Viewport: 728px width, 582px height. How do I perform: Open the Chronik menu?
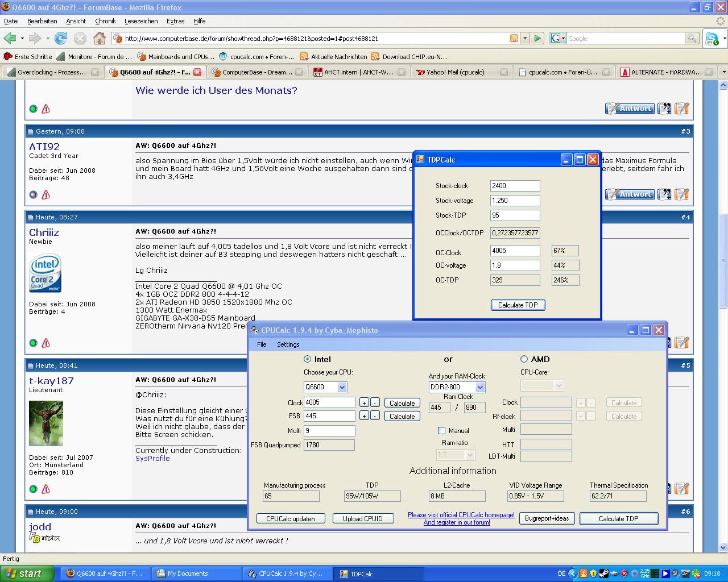pyautogui.click(x=105, y=21)
